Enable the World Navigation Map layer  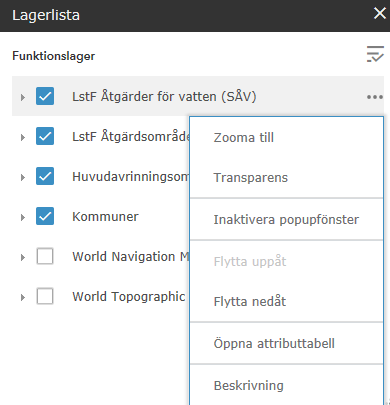coord(45,256)
